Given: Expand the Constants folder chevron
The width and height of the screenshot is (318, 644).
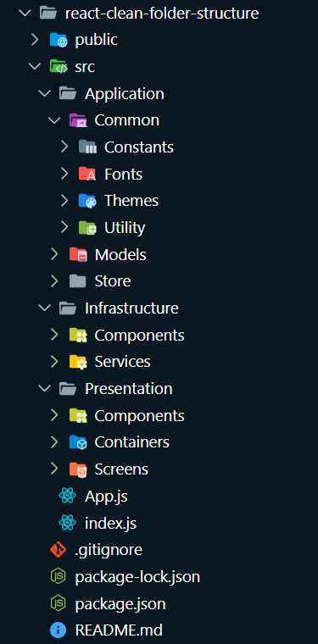Looking at the screenshot, I should pyautogui.click(x=64, y=147).
